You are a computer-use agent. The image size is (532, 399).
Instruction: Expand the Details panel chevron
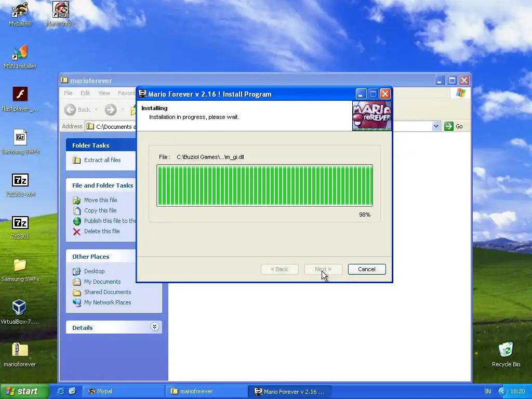pyautogui.click(x=154, y=327)
